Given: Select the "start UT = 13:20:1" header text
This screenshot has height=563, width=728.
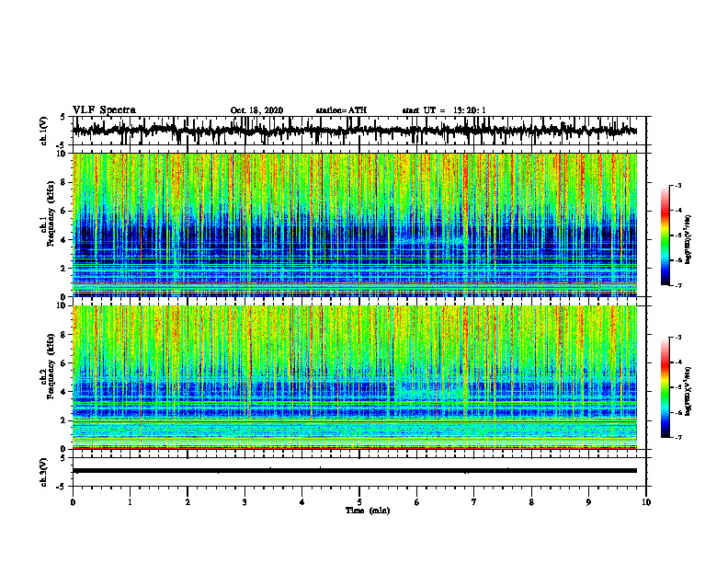Looking at the screenshot, I should (x=444, y=110).
